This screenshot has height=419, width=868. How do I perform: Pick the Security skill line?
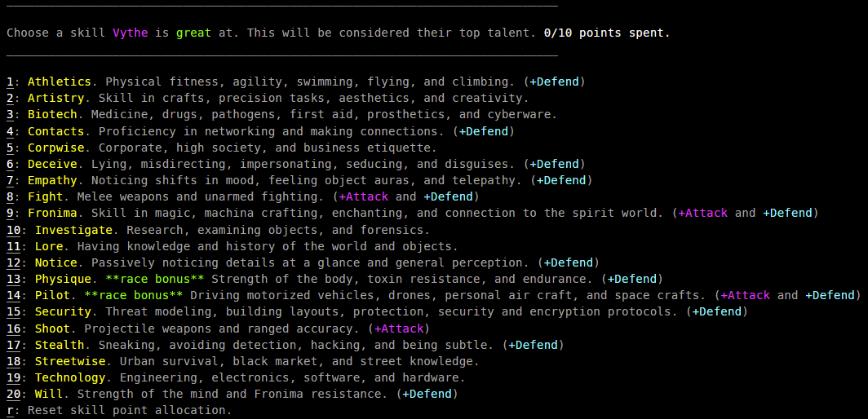pyautogui.click(x=377, y=311)
